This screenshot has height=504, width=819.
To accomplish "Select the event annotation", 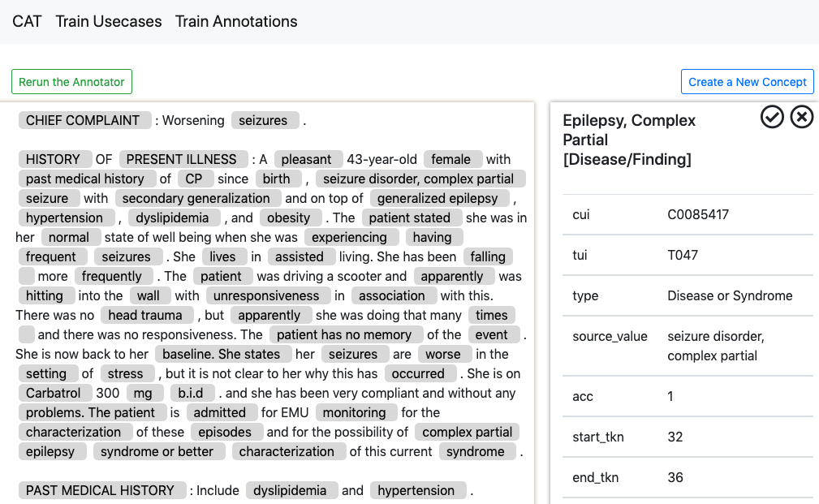I will pyautogui.click(x=494, y=334).
